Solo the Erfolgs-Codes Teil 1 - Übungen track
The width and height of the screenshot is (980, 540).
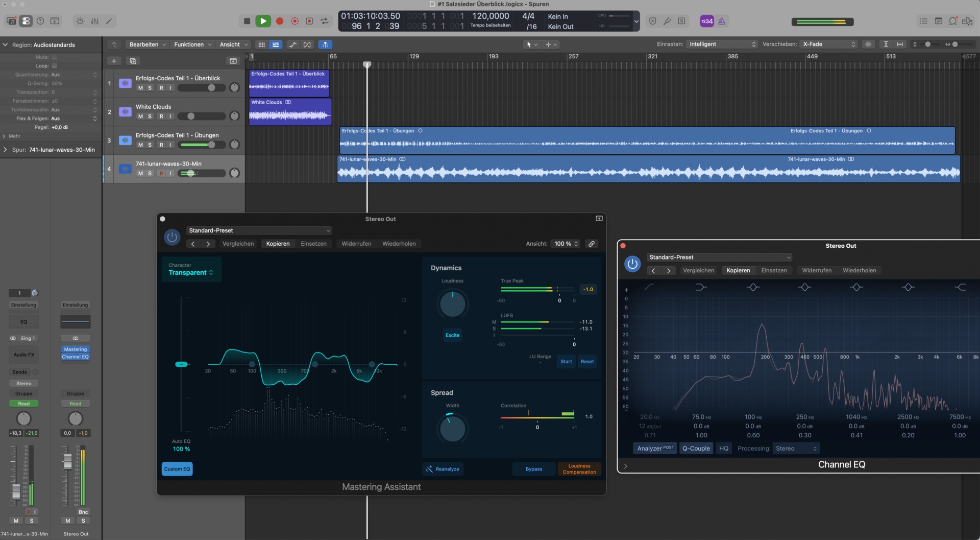149,145
